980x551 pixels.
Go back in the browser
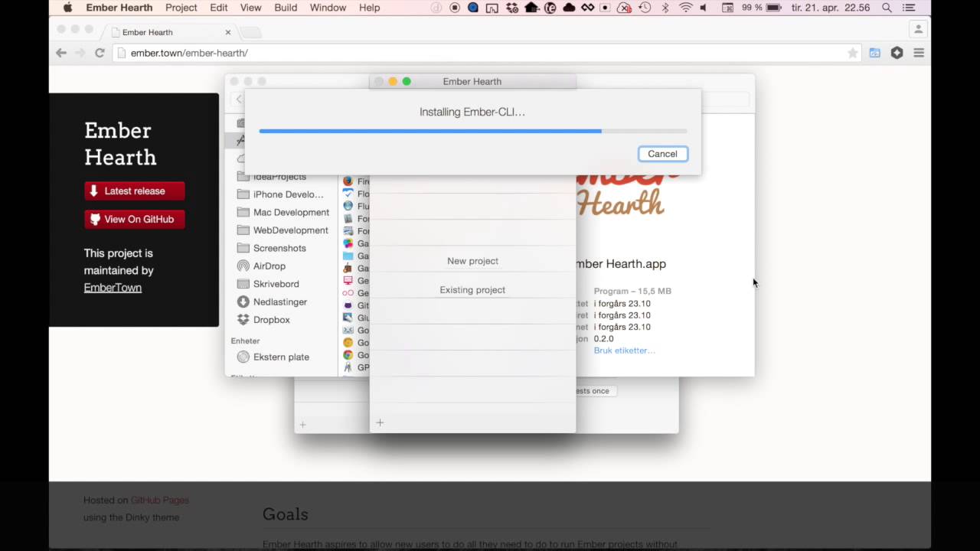click(x=61, y=53)
